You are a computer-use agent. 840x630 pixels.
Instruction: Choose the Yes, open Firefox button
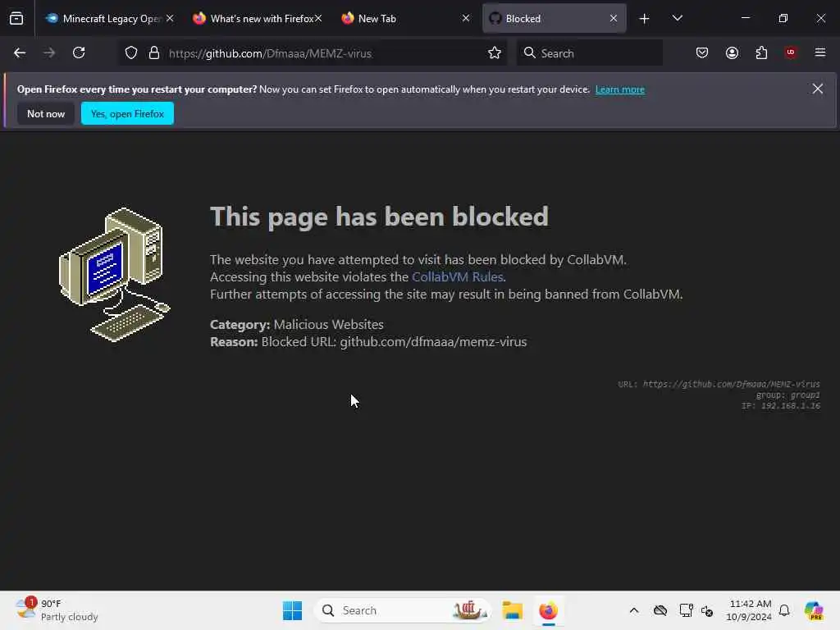coord(127,113)
